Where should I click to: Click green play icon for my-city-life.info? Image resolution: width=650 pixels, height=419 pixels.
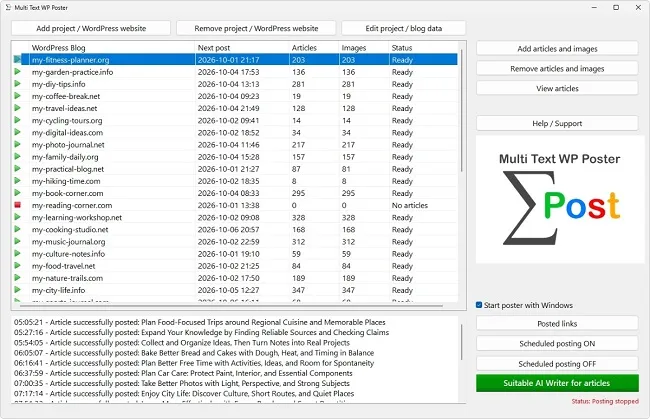(17, 290)
